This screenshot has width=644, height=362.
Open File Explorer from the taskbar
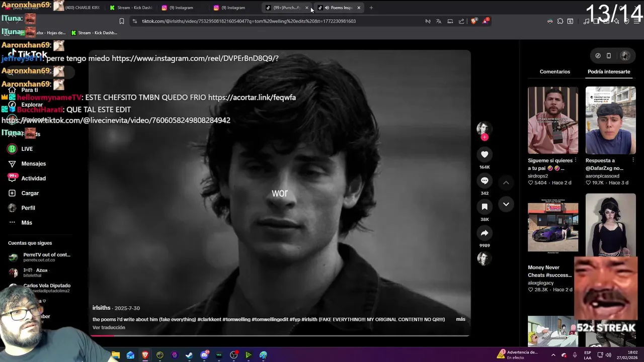[x=116, y=355]
